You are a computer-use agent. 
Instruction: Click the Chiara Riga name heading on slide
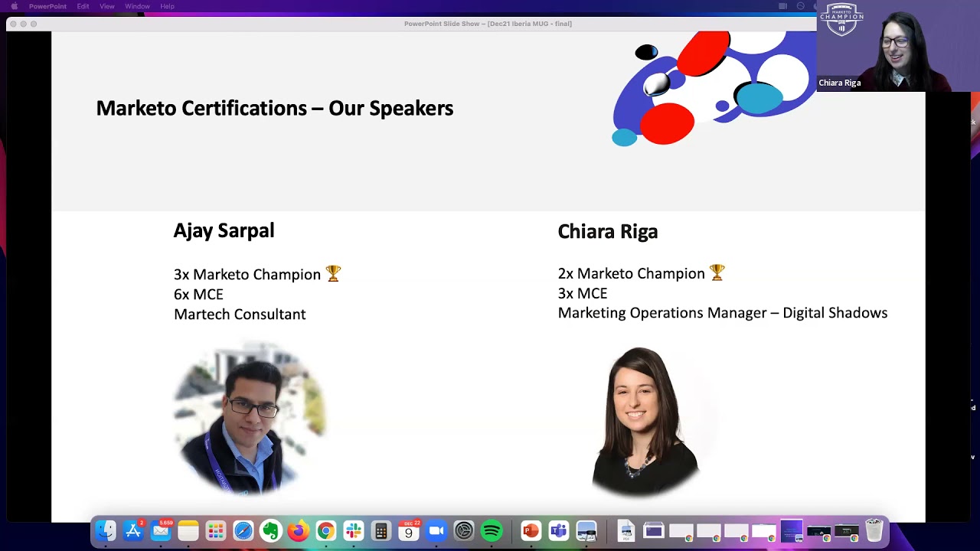coord(608,231)
